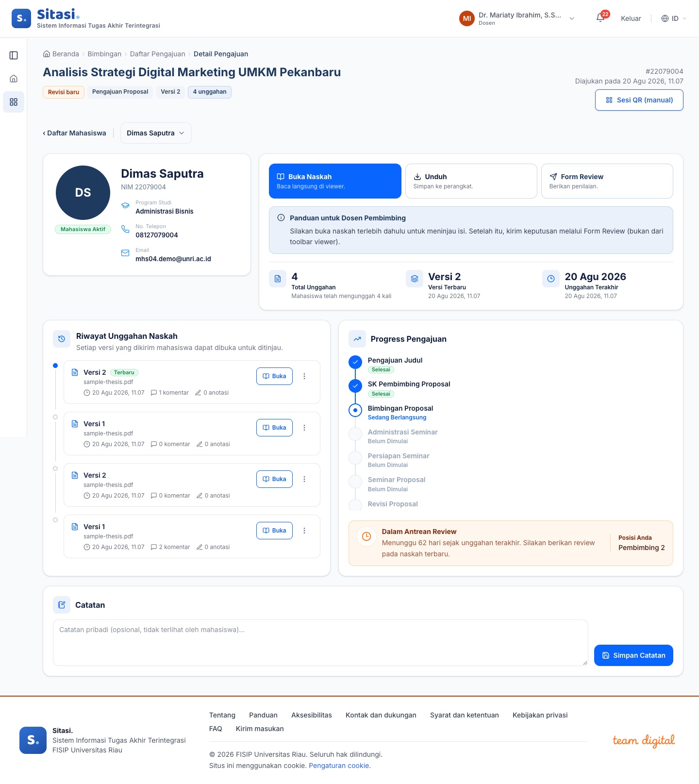
Task: Click the Catatan pribadi text area
Action: pos(320,643)
